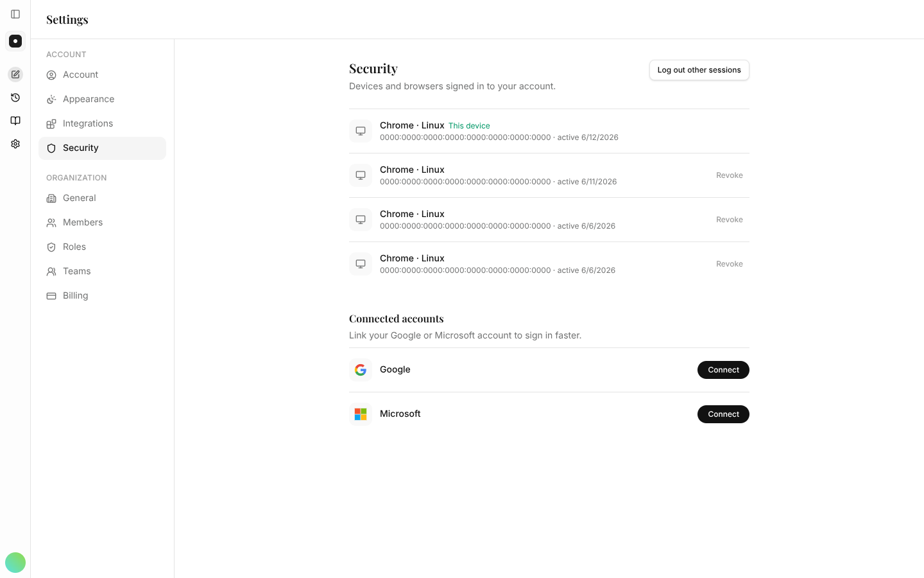924x578 pixels.
Task: Click the Settings page title
Action: 67,19
